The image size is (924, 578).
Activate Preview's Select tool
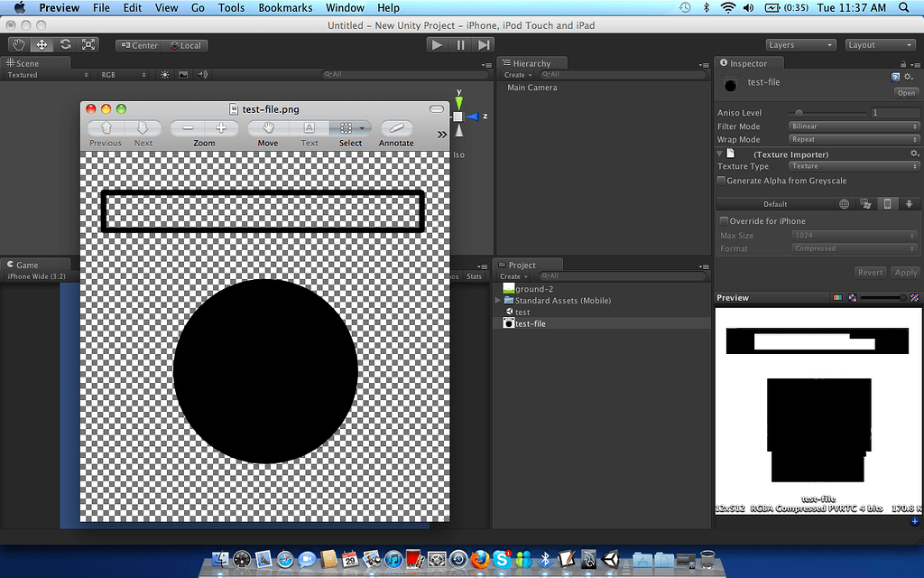point(351,129)
